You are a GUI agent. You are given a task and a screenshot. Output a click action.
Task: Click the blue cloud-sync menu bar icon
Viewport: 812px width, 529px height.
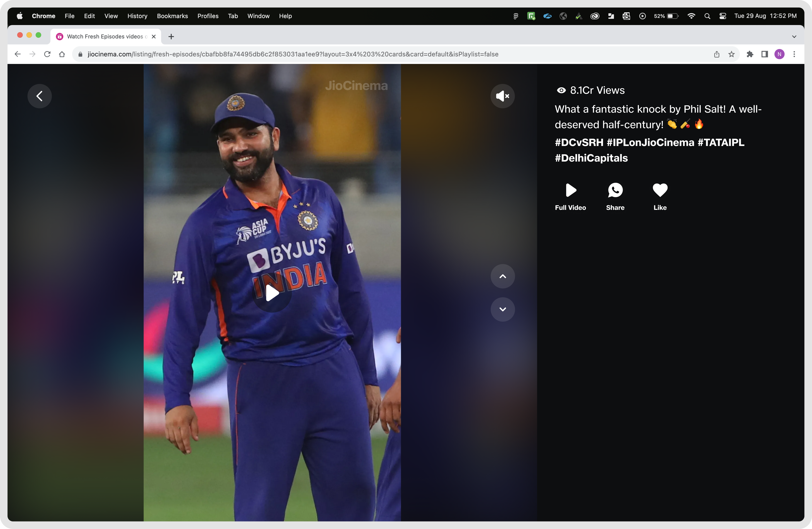point(547,16)
